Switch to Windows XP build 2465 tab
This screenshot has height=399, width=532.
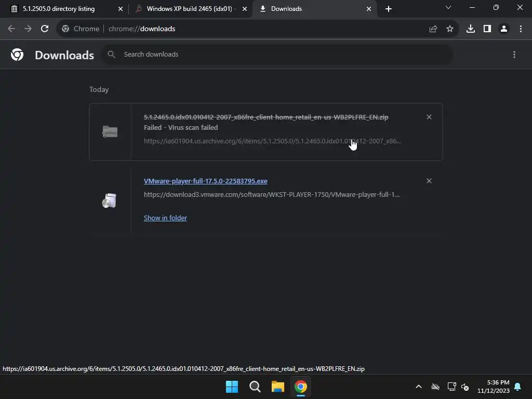pos(191,9)
